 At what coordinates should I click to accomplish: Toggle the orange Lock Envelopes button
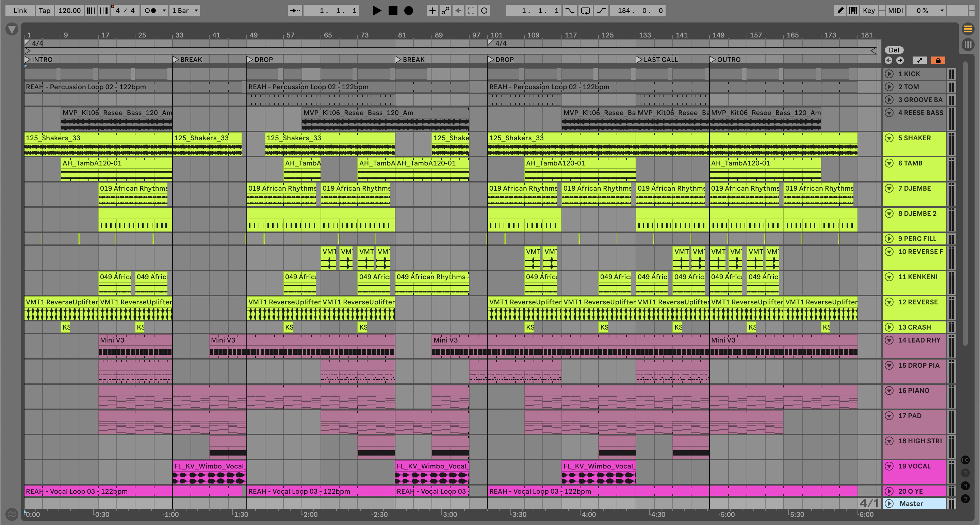pyautogui.click(x=938, y=60)
